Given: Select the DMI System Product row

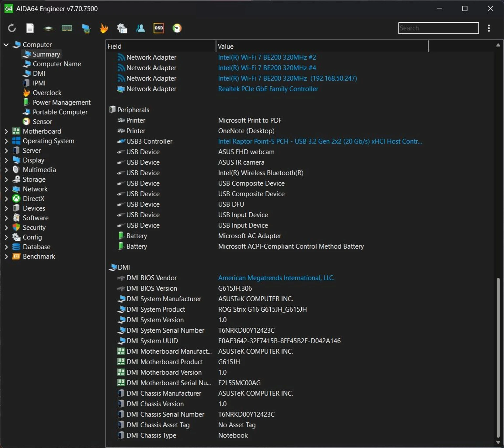Looking at the screenshot, I should click(x=299, y=310).
